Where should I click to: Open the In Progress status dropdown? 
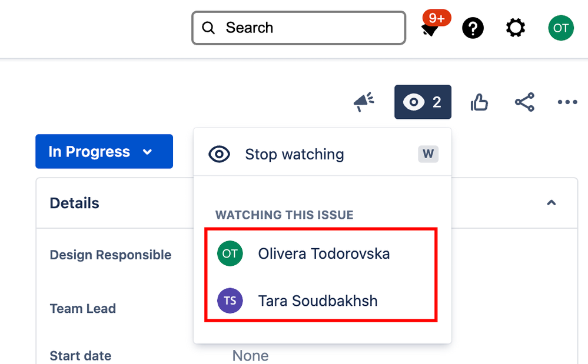point(104,151)
